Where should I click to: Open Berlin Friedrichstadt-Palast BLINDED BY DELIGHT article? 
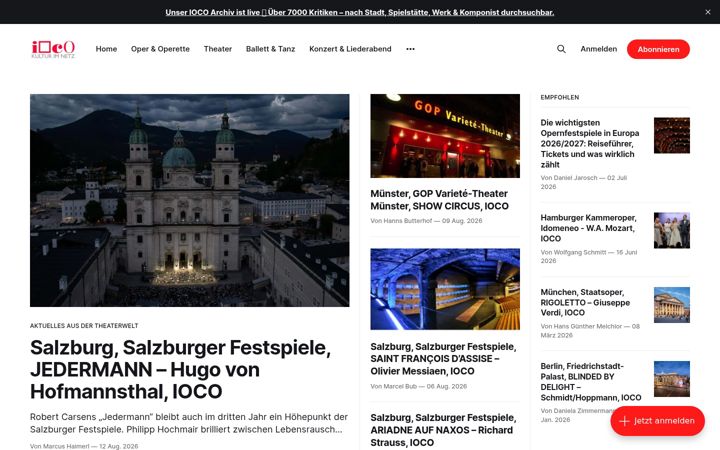pyautogui.click(x=591, y=382)
